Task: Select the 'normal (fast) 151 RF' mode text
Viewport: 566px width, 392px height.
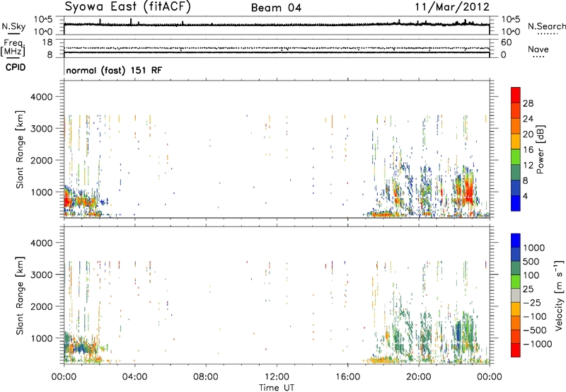Action: (114, 70)
